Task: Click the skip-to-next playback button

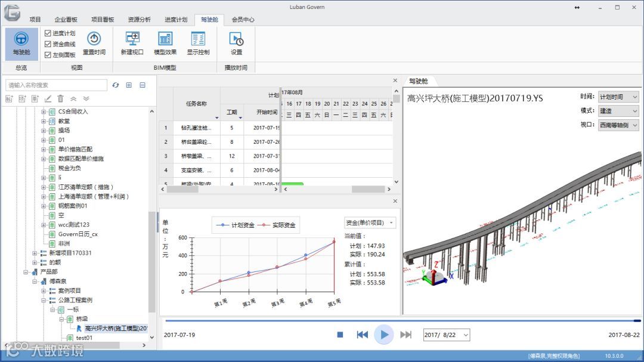Action: (x=406, y=335)
